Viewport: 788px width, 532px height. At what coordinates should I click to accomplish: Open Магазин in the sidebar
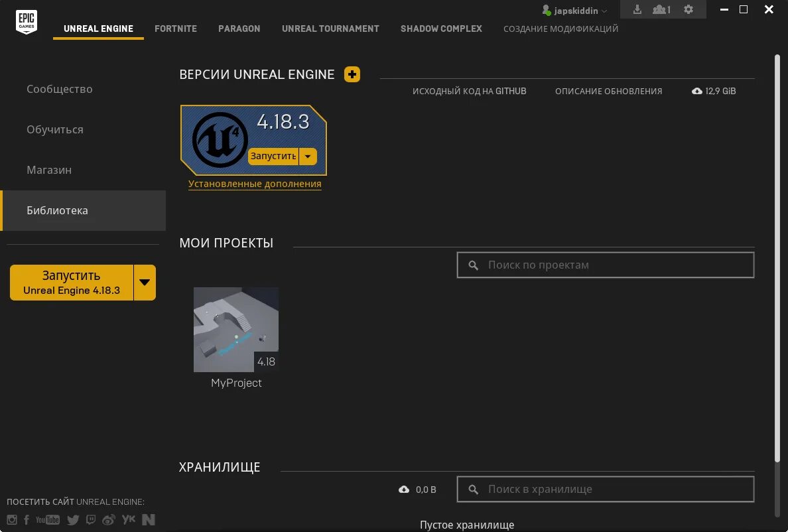[x=83, y=170]
